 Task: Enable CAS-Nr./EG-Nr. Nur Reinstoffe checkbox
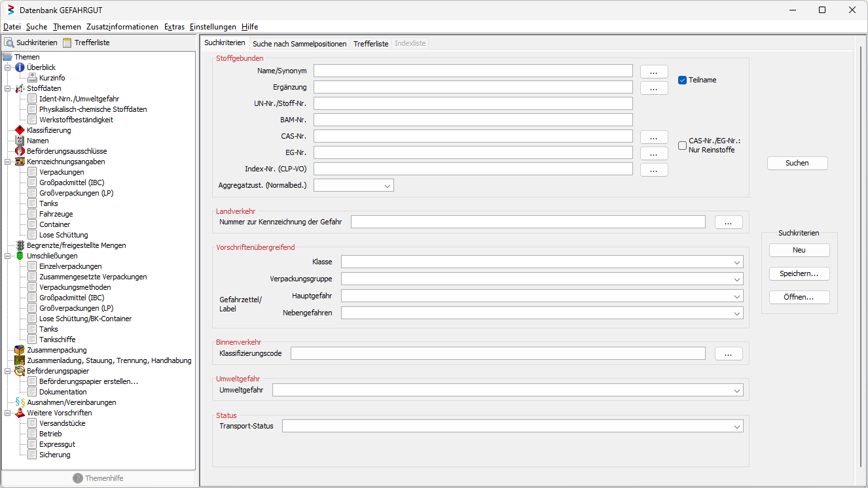[x=682, y=145]
